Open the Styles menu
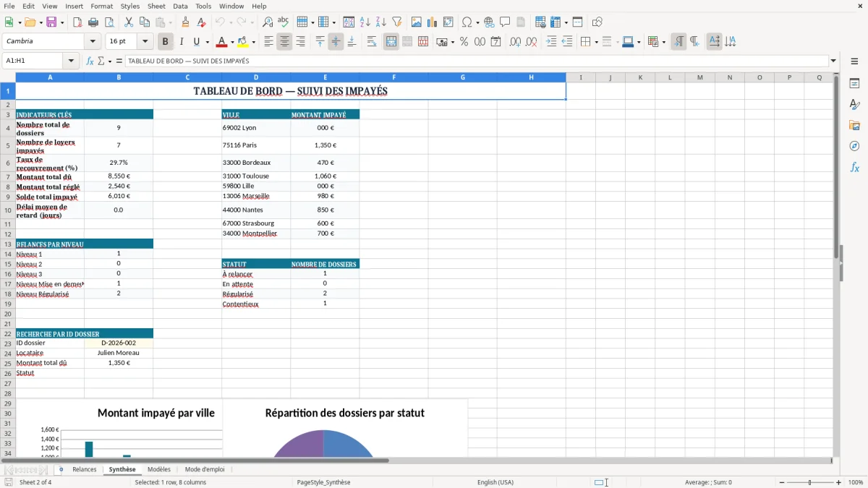This screenshot has width=868, height=488. (130, 6)
